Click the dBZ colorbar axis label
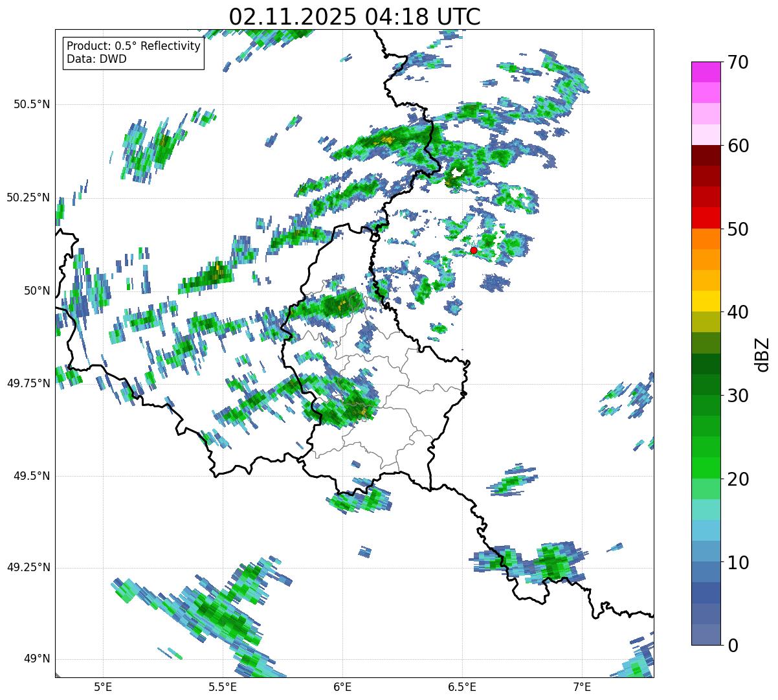Screen dimensions: 778x700 pyautogui.click(x=762, y=354)
